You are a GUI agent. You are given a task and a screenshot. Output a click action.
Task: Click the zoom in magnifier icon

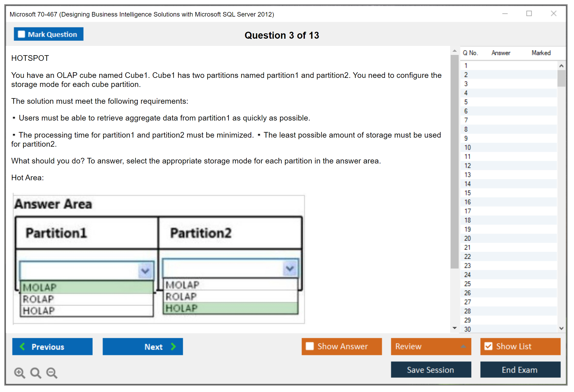19,373
